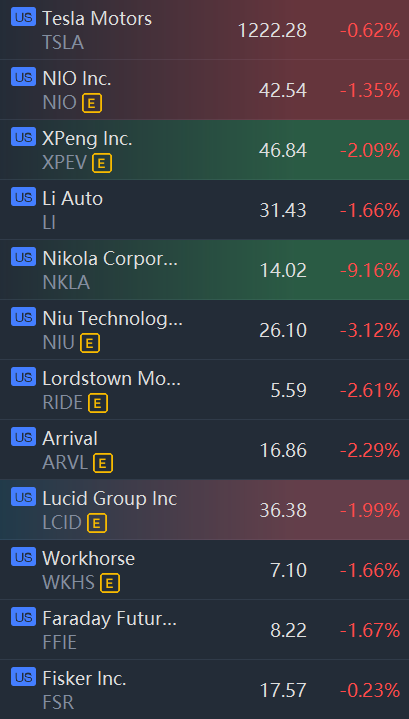Click the E badge next to XPEV ticker
This screenshot has height=719, width=409.
[102, 163]
